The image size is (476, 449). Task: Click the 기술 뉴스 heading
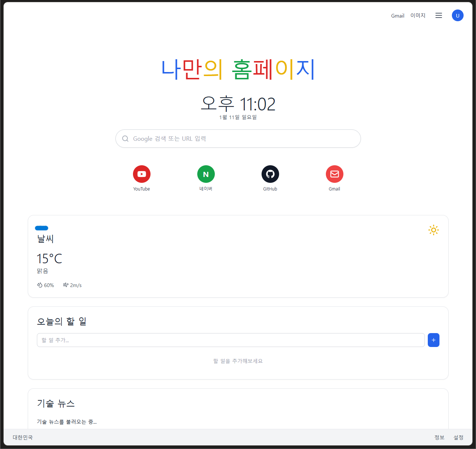56,403
